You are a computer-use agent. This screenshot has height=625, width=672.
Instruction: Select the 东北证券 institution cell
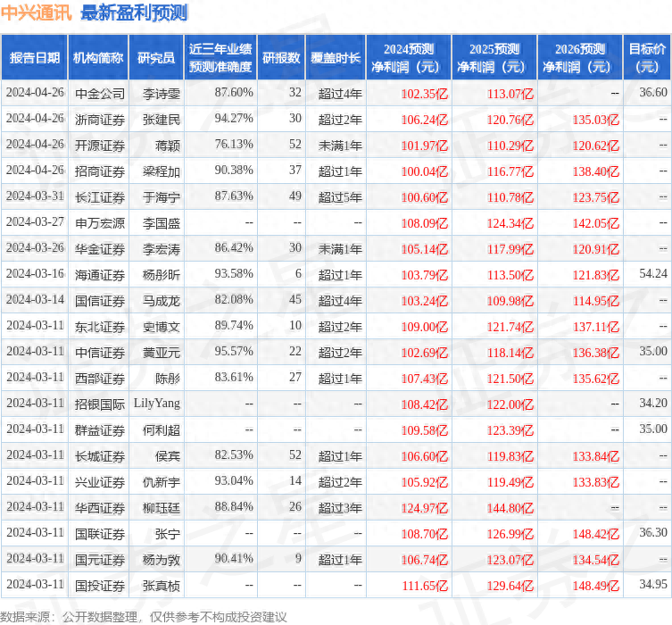100,327
